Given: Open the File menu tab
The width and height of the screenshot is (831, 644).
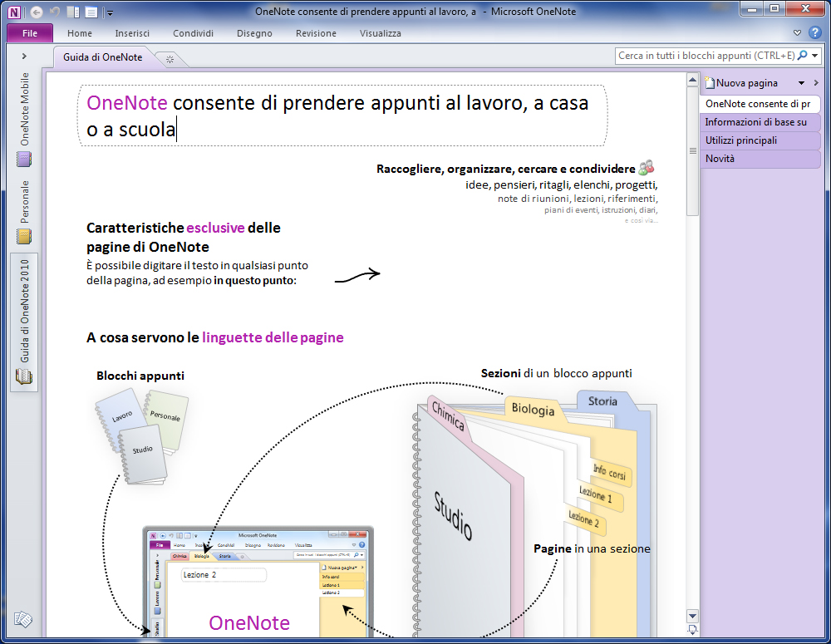Looking at the screenshot, I should [30, 33].
